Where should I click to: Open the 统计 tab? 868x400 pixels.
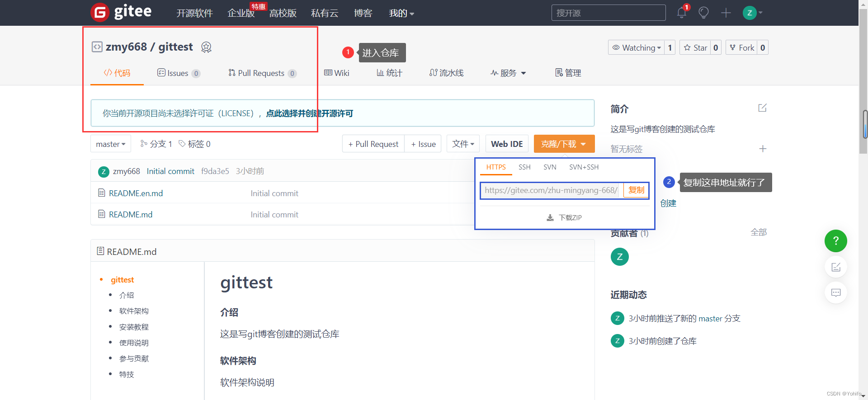[389, 73]
